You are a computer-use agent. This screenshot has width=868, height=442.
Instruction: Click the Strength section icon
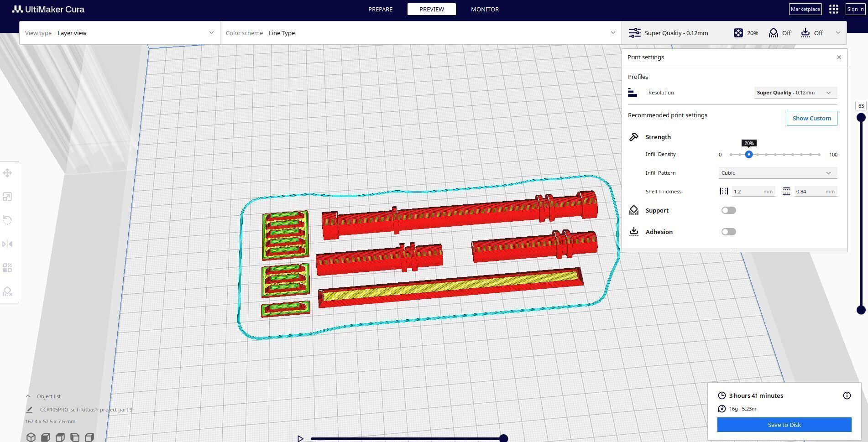click(x=634, y=137)
